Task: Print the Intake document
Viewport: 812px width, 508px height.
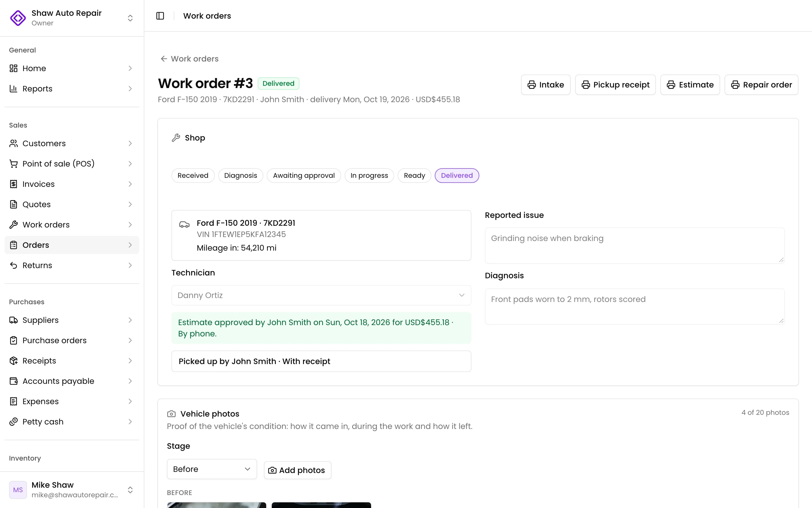Action: pyautogui.click(x=546, y=85)
